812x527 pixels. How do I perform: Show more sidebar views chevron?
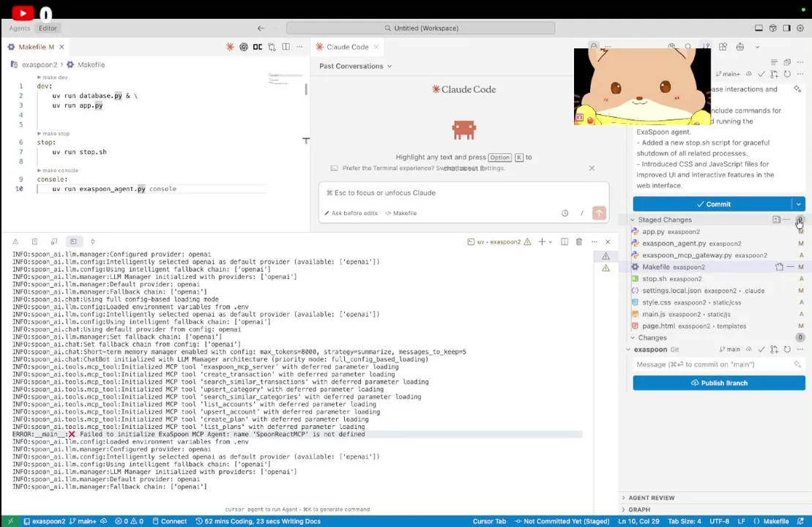pos(757,47)
